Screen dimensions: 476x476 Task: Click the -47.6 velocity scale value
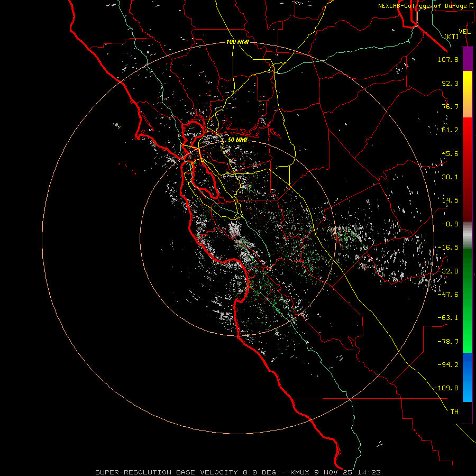pyautogui.click(x=448, y=295)
